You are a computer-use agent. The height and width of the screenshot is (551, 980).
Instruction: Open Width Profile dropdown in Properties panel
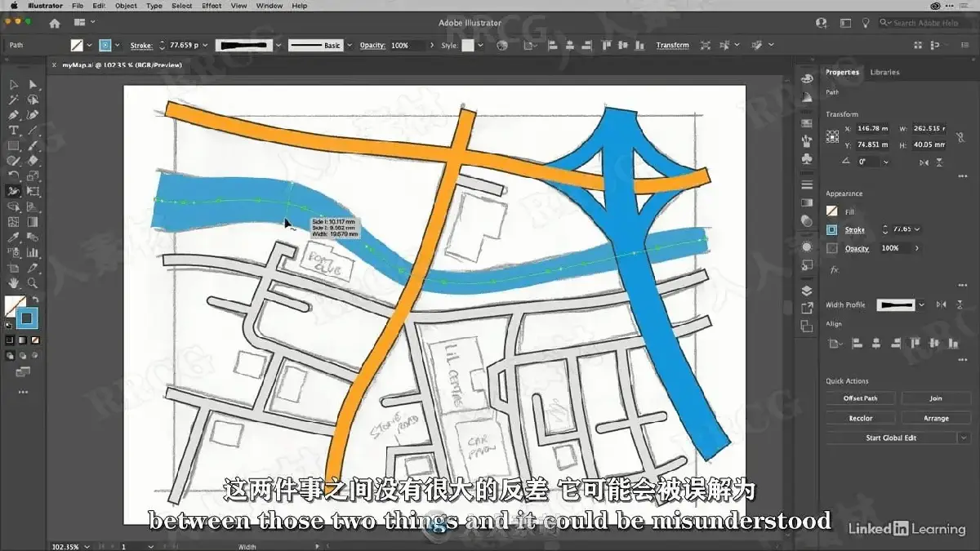[x=921, y=304]
